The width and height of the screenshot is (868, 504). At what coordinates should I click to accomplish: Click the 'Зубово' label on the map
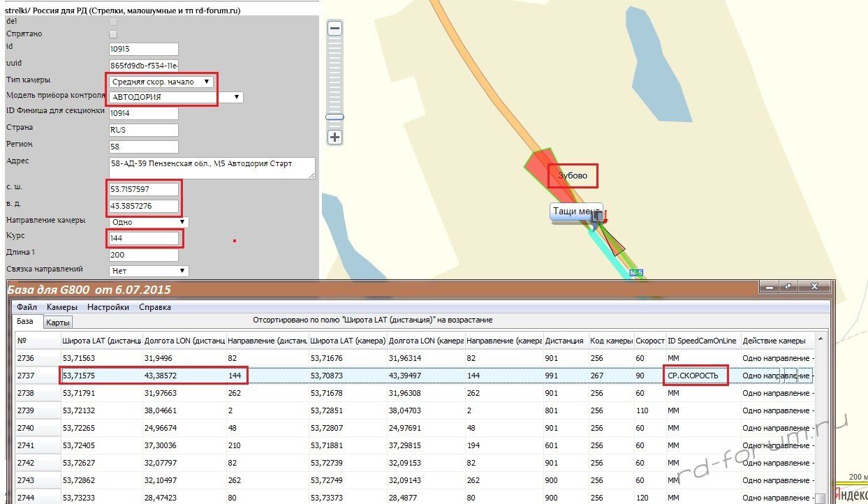(573, 176)
